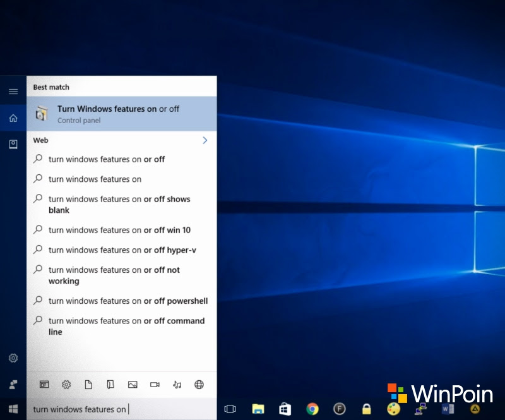Screen dimensions: 505x420
Task: Pick the 'or off not working' suggestion
Action: pos(122,275)
